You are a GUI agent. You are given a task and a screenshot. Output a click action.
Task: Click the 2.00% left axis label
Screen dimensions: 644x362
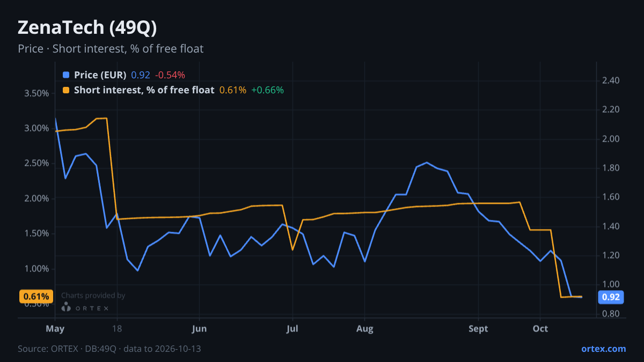[36, 198]
